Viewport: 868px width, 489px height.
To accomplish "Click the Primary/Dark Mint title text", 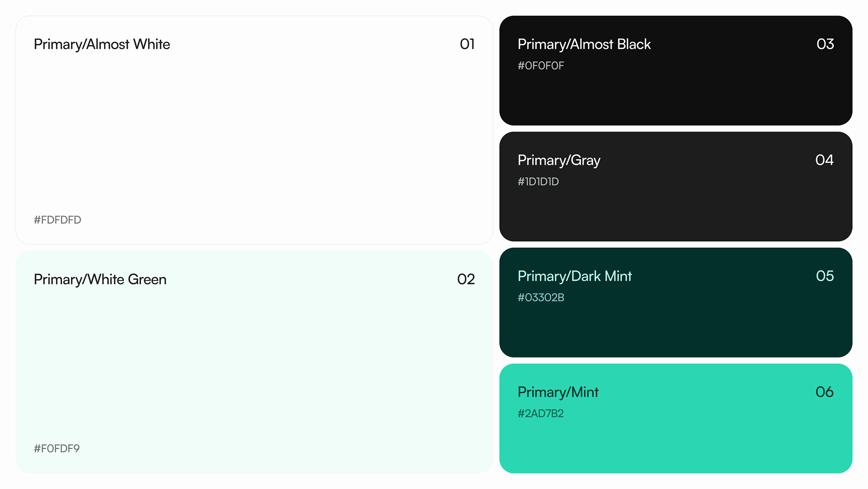I will tap(575, 276).
